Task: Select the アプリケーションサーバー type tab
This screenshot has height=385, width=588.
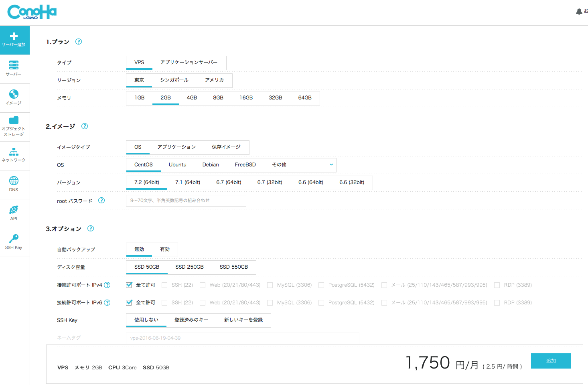Action: coord(189,63)
